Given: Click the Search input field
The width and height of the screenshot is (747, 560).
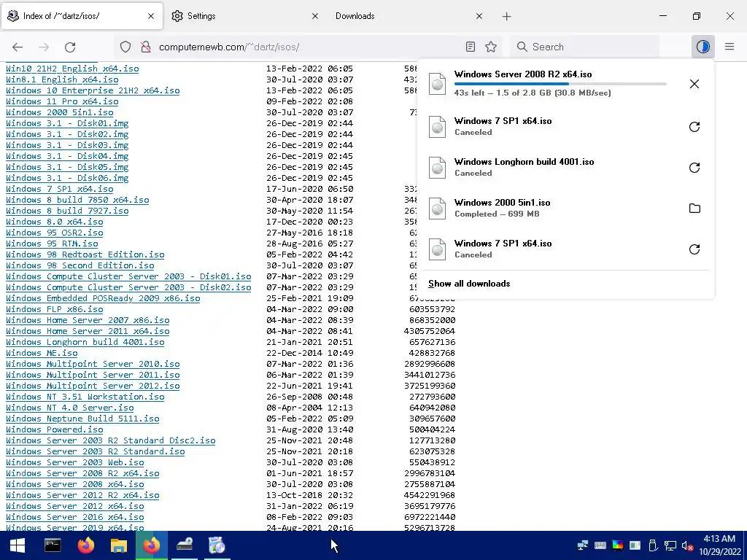Looking at the screenshot, I should (585, 47).
